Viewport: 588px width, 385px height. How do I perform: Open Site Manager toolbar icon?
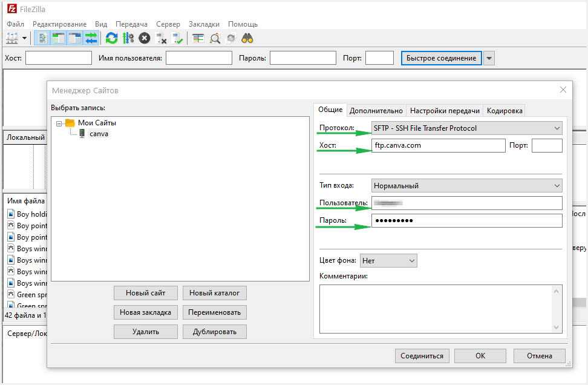pyautogui.click(x=12, y=38)
